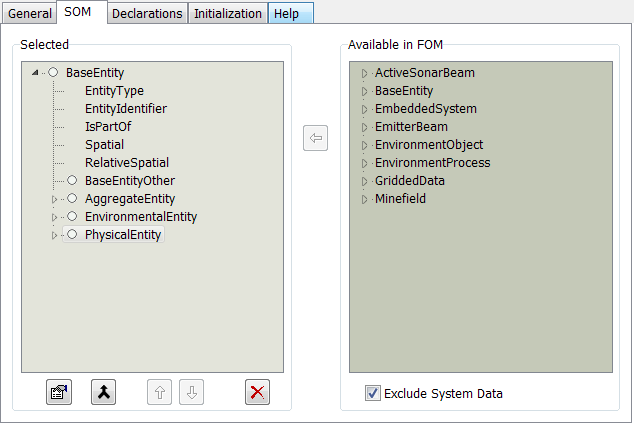634x424 pixels.
Task: Click the circle icon beside BaseEntityOther
Action: [x=72, y=181]
